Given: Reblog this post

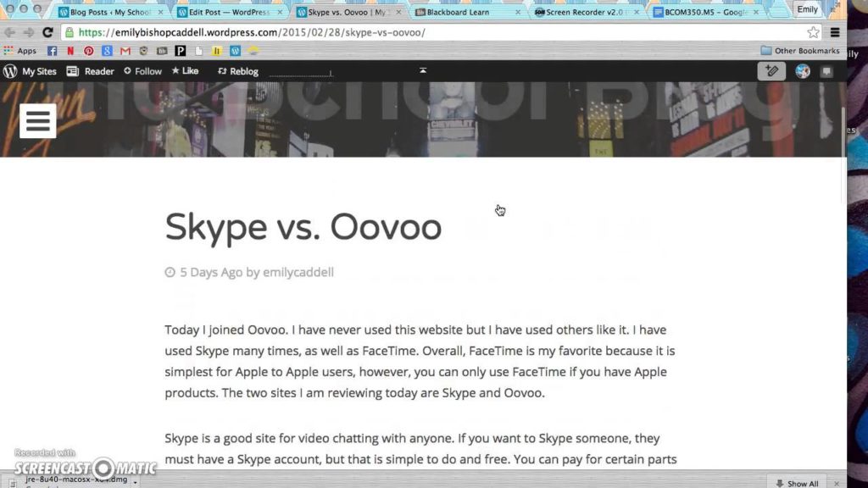Looking at the screenshot, I should [x=238, y=71].
